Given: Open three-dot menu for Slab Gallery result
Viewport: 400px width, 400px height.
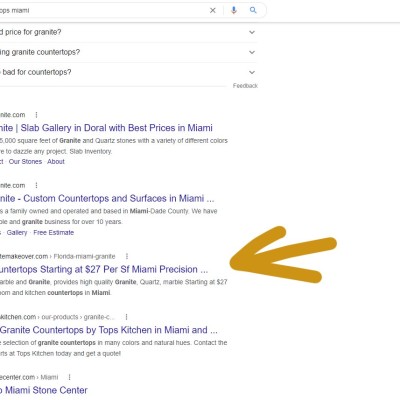Looking at the screenshot, I should click(x=36, y=115).
